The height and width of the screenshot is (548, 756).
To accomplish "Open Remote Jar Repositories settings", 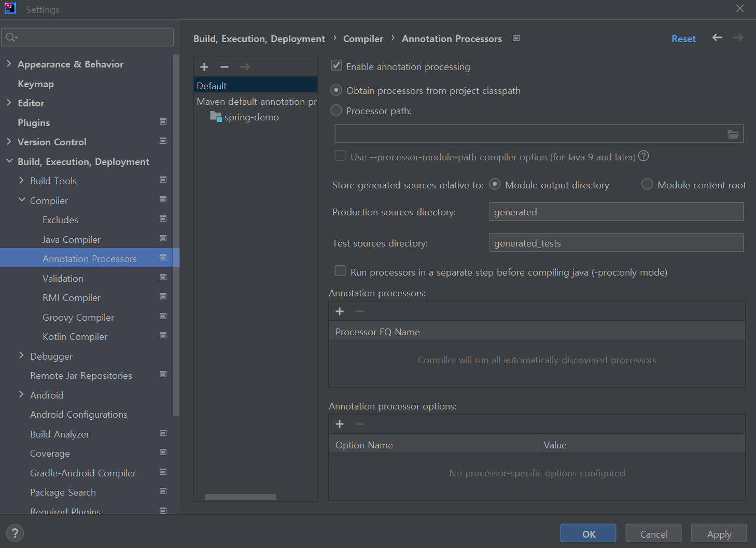I will click(81, 376).
